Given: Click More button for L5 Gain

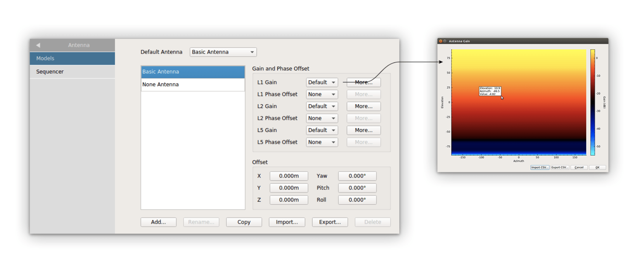Looking at the screenshot, I should (x=363, y=130).
